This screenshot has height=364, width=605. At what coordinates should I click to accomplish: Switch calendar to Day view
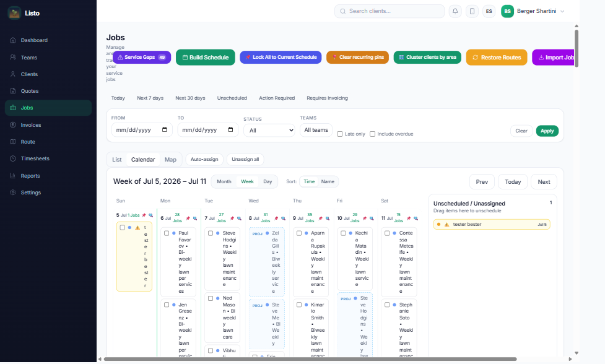coord(268,181)
